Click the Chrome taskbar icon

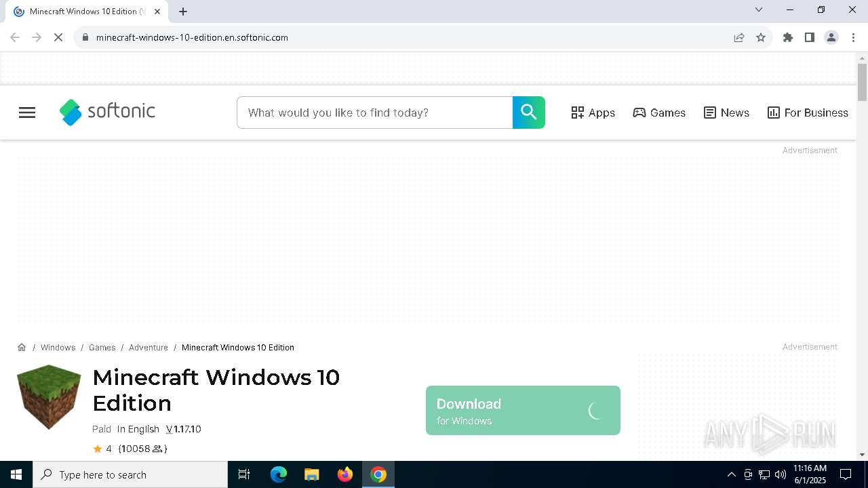[378, 474]
